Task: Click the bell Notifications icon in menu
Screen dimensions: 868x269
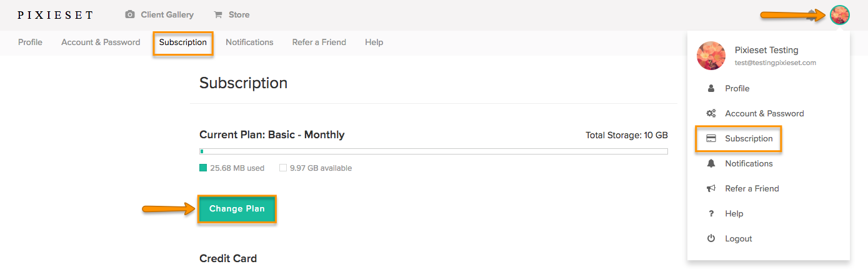Action: pyautogui.click(x=711, y=163)
